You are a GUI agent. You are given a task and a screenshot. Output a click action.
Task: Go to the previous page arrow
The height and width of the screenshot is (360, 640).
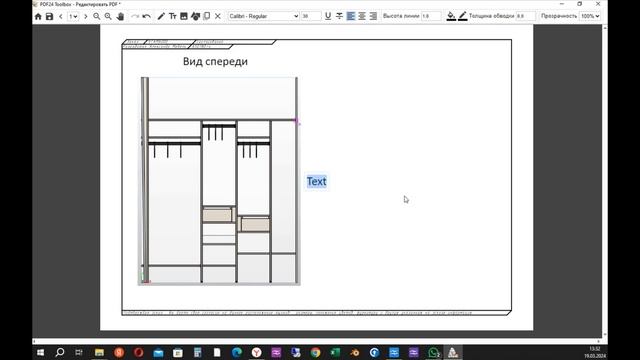pyautogui.click(x=61, y=16)
